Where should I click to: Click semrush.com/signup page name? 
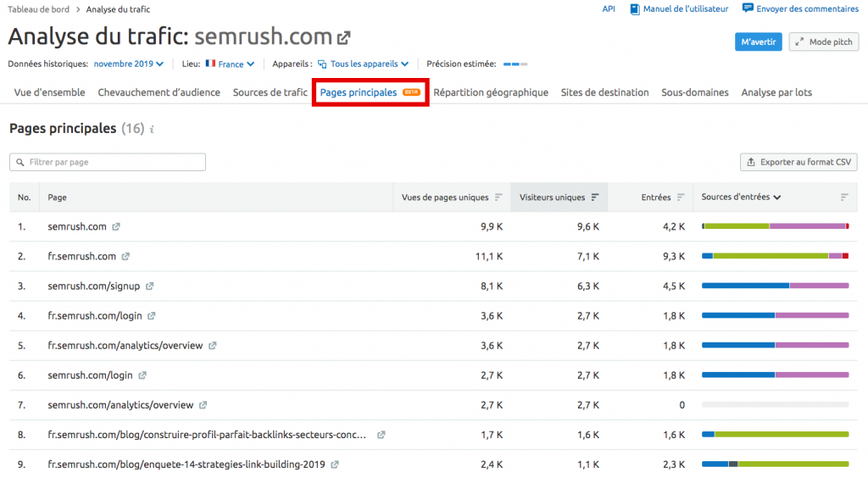[93, 286]
